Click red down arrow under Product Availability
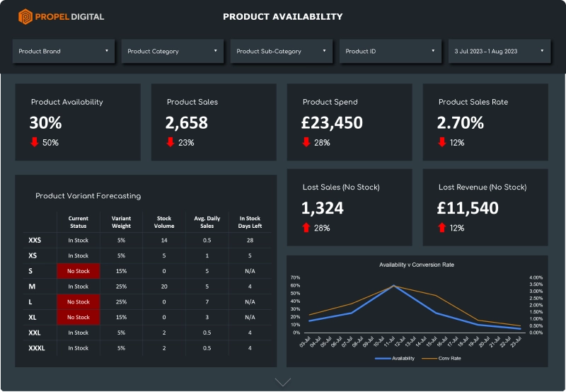This screenshot has width=566, height=392. coord(34,142)
